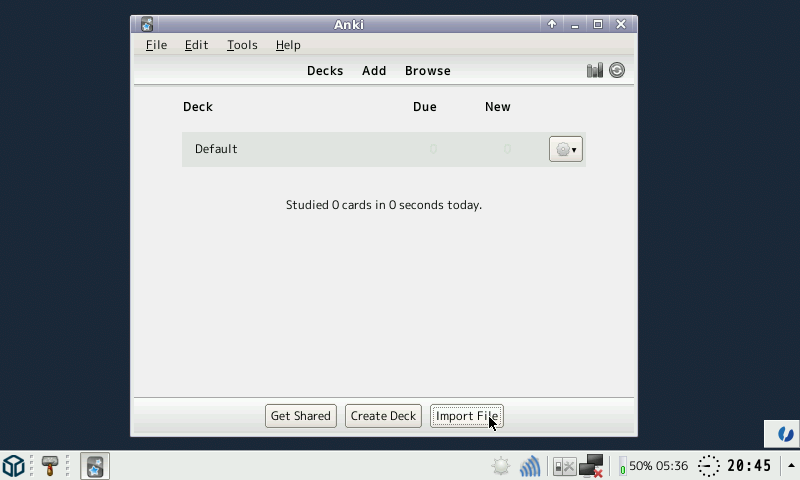Open the File menu
Viewport: 800px width, 480px height.
(x=156, y=45)
